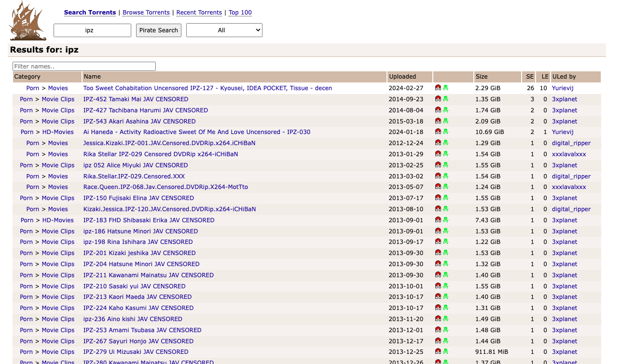Image resolution: width=621 pixels, height=364 pixels.
Task: Click the Pirate Bay ship logo
Action: (x=28, y=21)
